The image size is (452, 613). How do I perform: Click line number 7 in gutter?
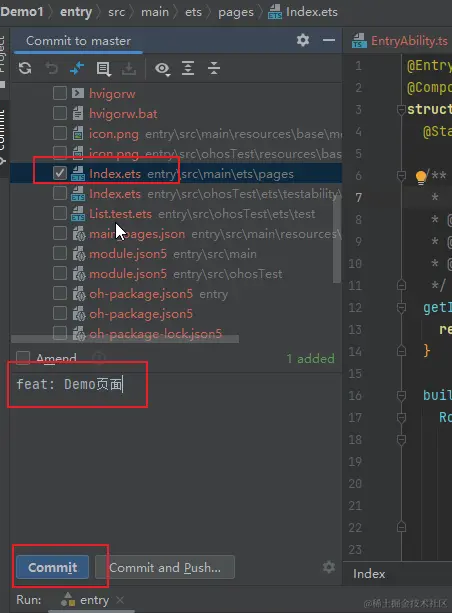359,197
